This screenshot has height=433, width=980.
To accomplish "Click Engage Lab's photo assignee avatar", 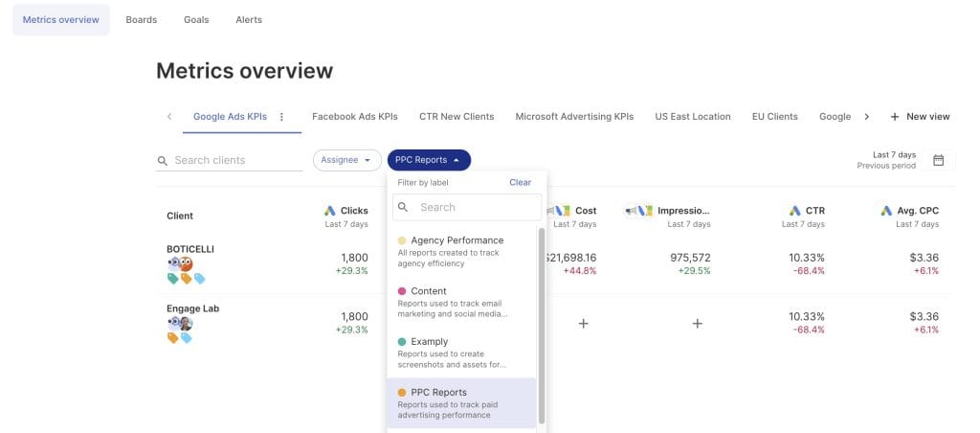I will click(x=186, y=324).
